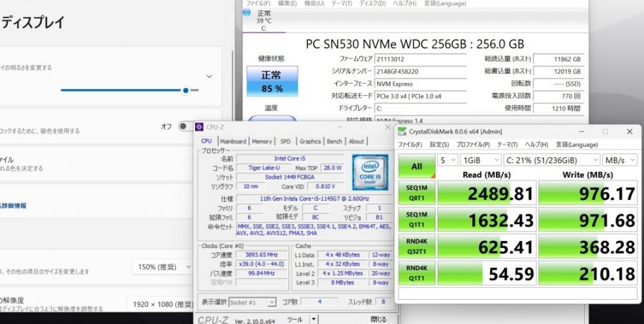Click the SEQ1M Q8T1 write result 976.17
This screenshot has height=324, width=644.
pos(588,193)
